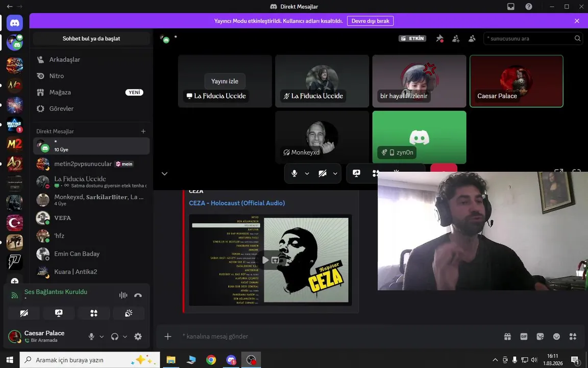Mute microphone in user panel
The image size is (588, 368).
click(x=91, y=336)
